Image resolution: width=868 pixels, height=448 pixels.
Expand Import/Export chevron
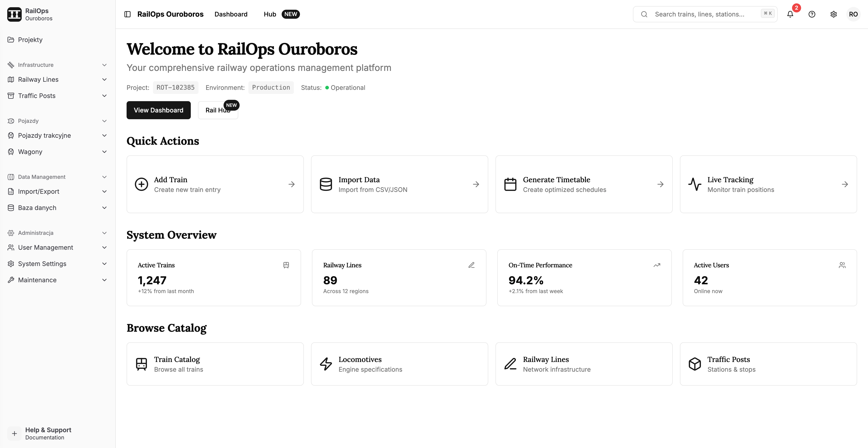(104, 191)
